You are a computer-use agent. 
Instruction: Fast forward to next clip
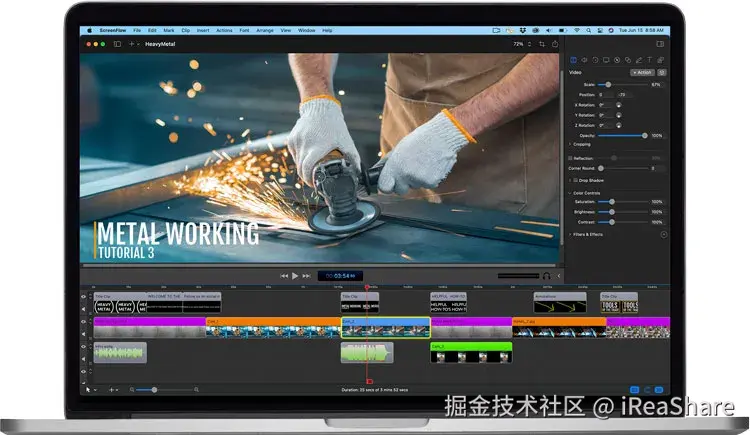306,276
